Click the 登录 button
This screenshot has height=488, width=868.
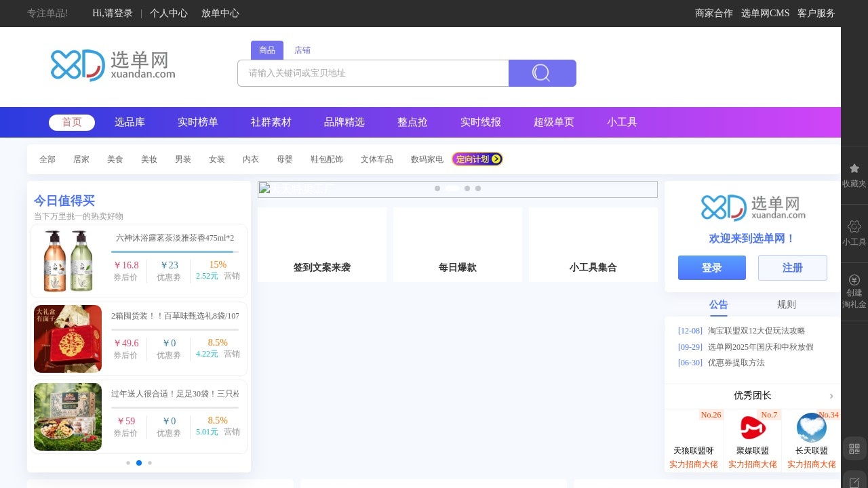tap(711, 268)
